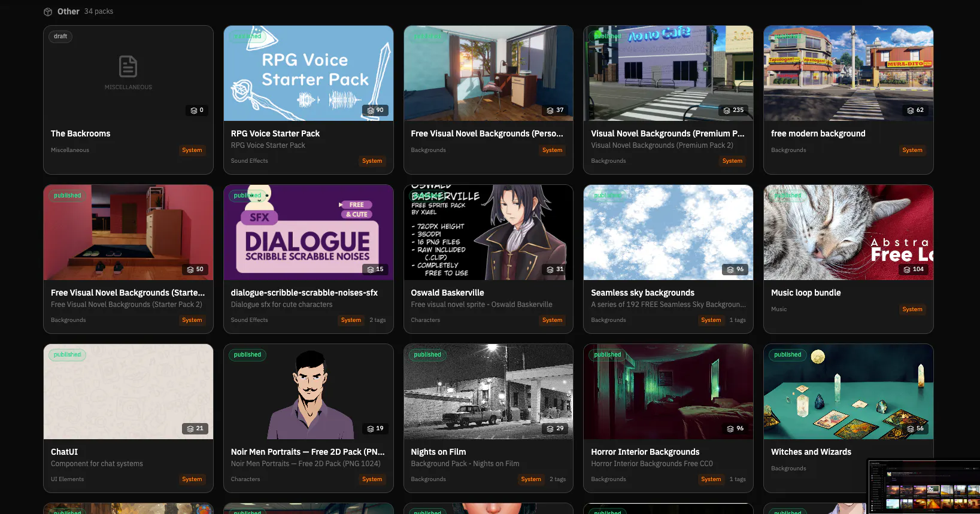This screenshot has width=980, height=514.
Task: Open the Seamless sky backgrounds cloud thumbnail
Action: [x=668, y=232]
